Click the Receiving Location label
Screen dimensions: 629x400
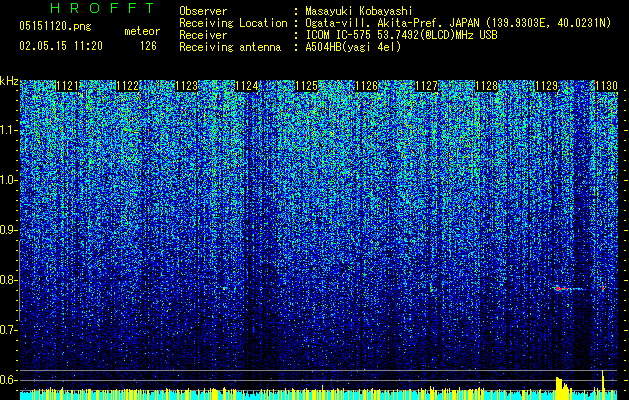(233, 23)
